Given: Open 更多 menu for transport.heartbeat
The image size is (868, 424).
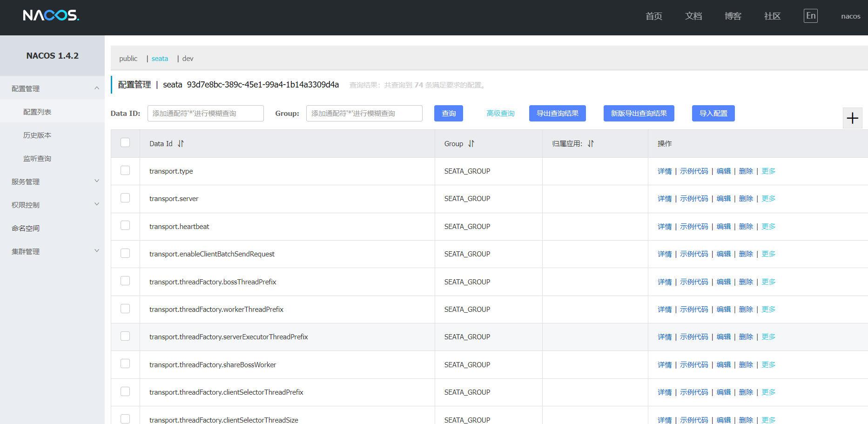Looking at the screenshot, I should (768, 227).
